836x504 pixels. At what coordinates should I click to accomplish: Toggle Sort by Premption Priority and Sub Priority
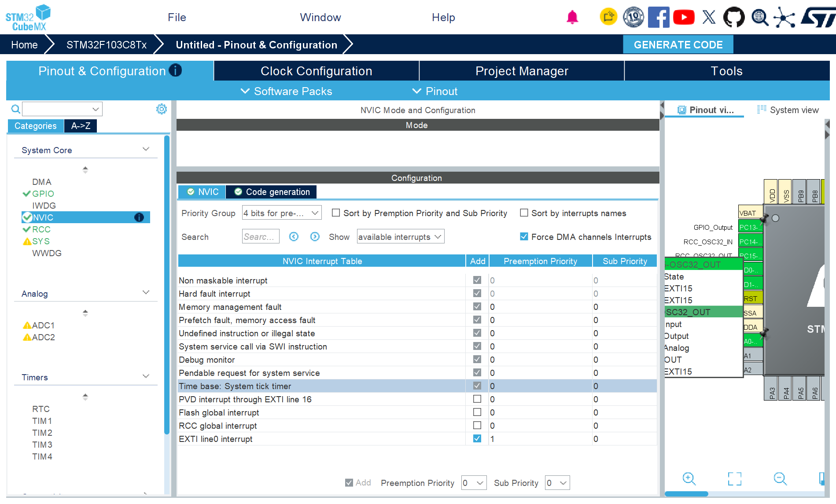pos(336,213)
